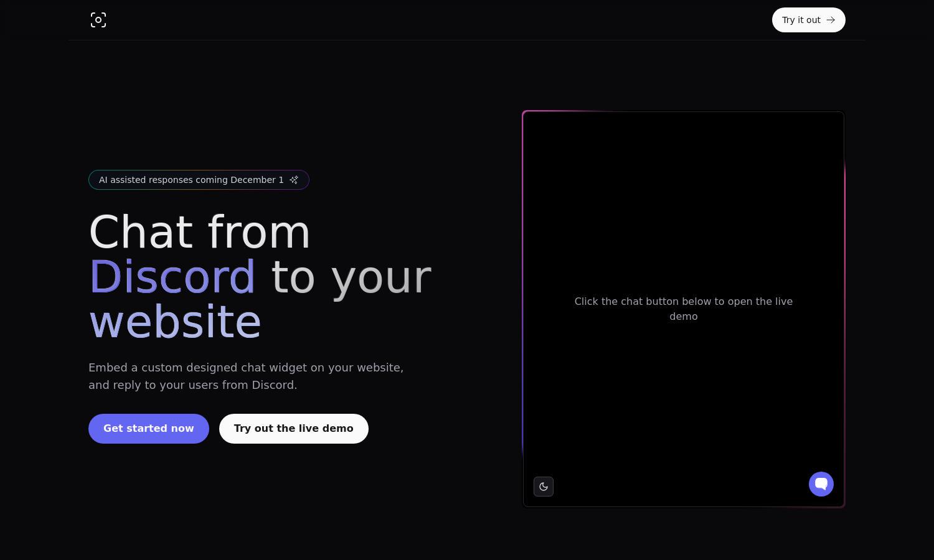Click the Try it out header button

pyautogui.click(x=808, y=20)
